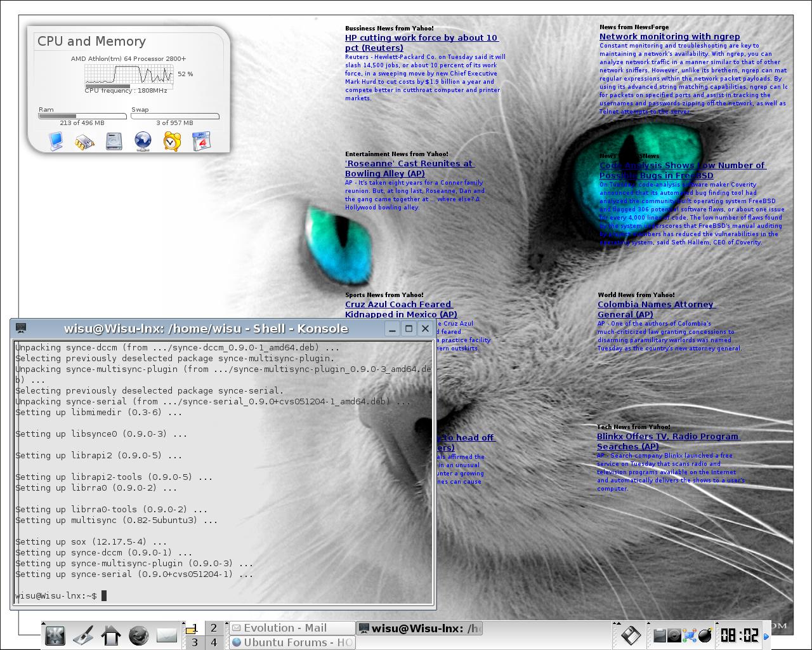Open Cruz Azul Coach Feared headline
812x650 pixels.
(x=400, y=309)
